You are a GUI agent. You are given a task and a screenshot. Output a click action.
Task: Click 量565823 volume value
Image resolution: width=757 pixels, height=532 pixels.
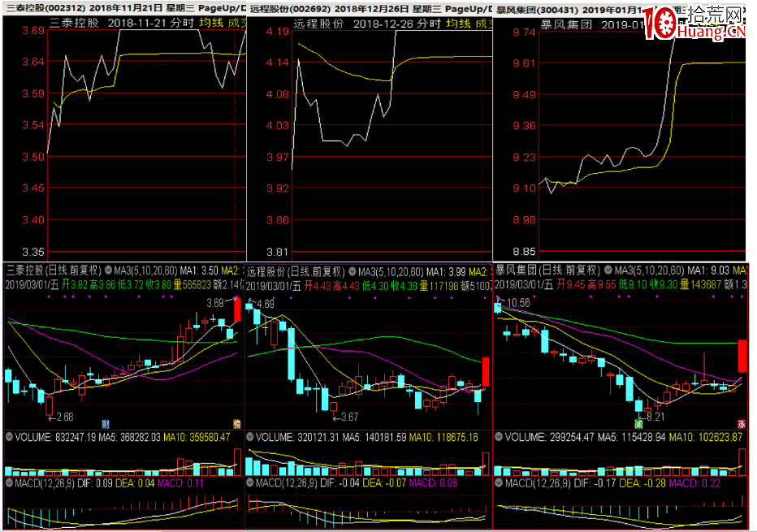coord(192,285)
